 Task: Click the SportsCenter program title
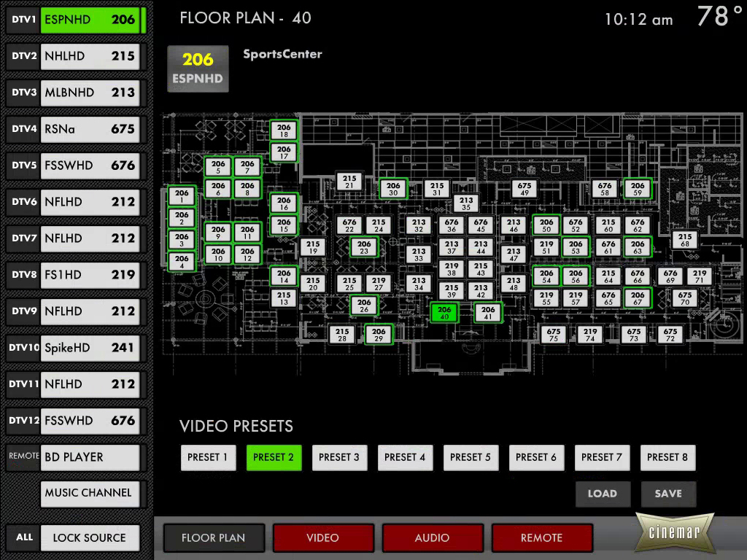[282, 54]
